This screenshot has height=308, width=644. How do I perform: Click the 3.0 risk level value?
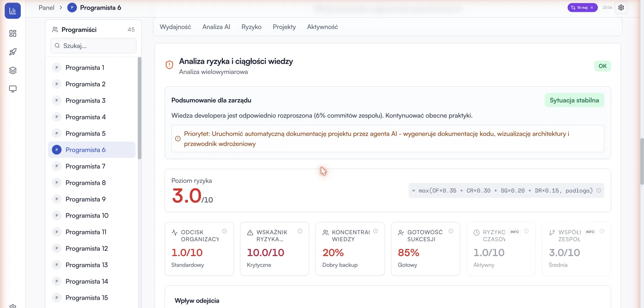pyautogui.click(x=187, y=196)
